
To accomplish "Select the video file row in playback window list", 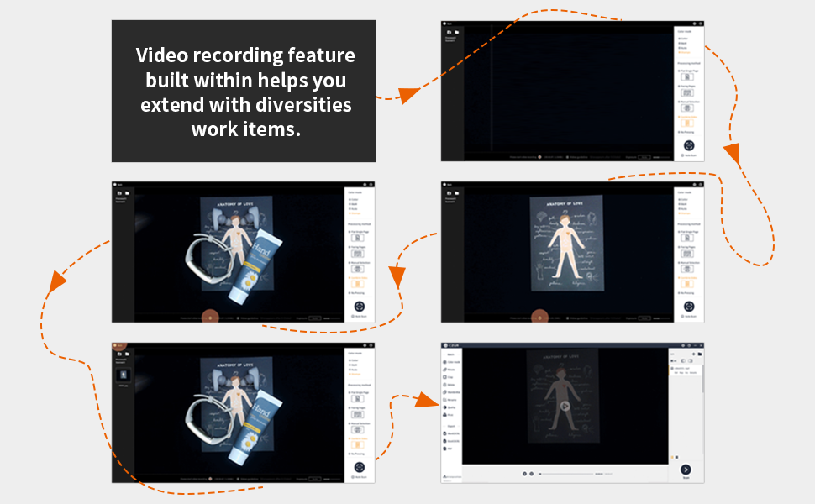I will tap(685, 370).
